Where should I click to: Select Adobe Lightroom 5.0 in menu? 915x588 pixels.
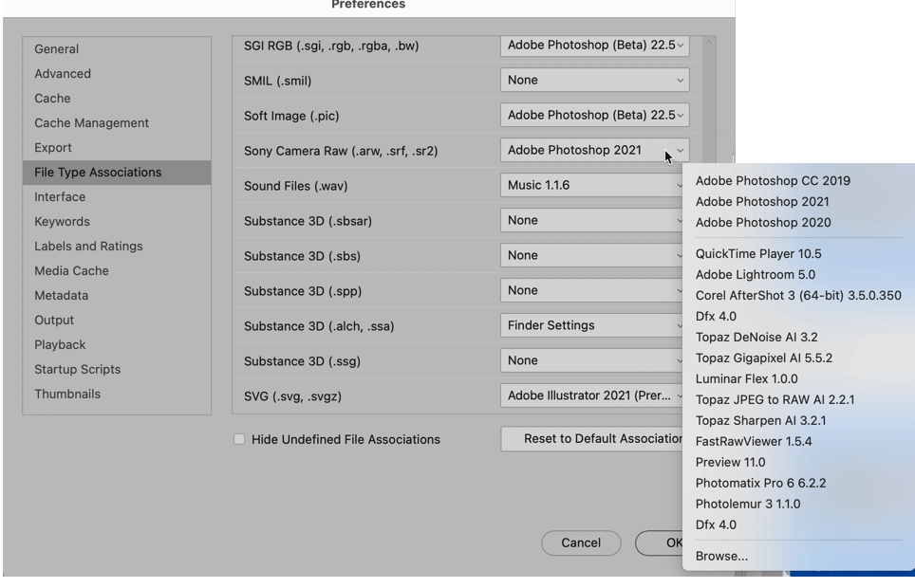pyautogui.click(x=755, y=275)
